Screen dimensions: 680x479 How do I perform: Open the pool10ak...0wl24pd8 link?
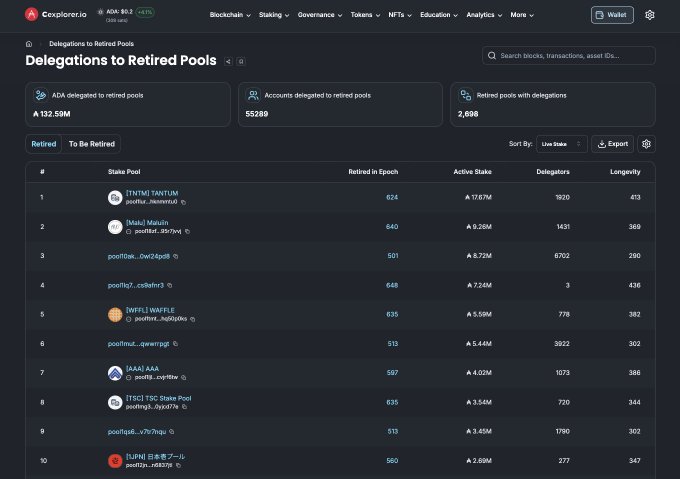pos(139,256)
